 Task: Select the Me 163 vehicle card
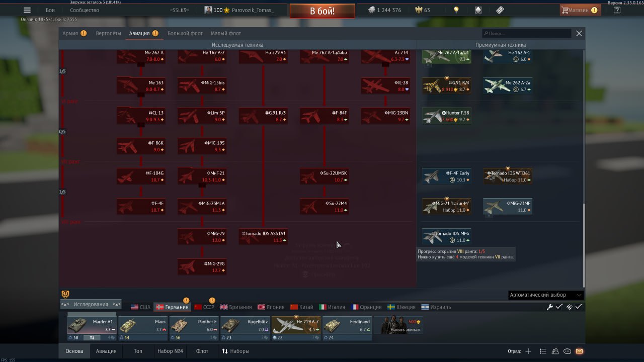click(x=141, y=86)
